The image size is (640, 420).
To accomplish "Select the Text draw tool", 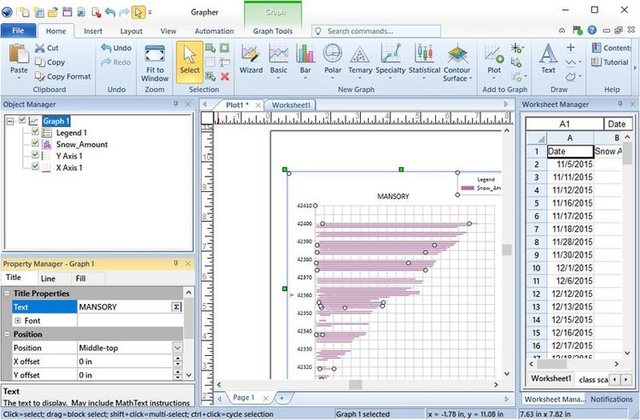I will [548, 59].
